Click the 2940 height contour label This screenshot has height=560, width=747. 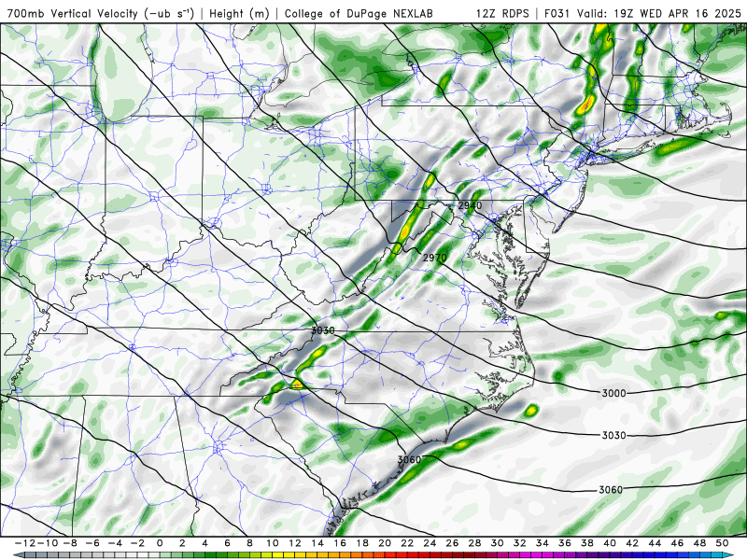click(x=470, y=205)
